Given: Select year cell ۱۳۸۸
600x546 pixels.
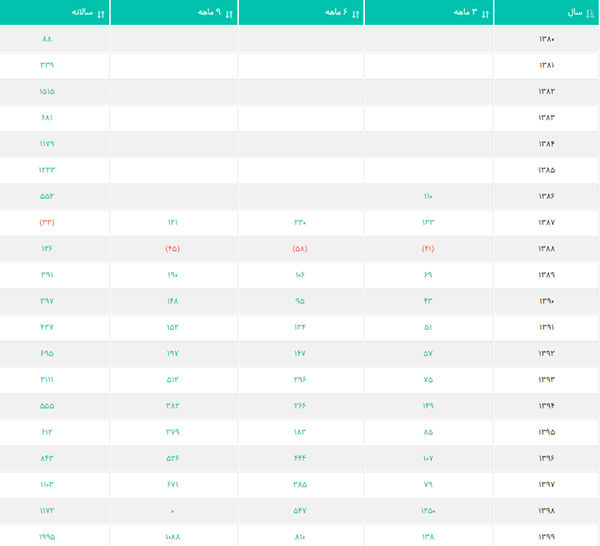Looking at the screenshot, I should [546, 249].
